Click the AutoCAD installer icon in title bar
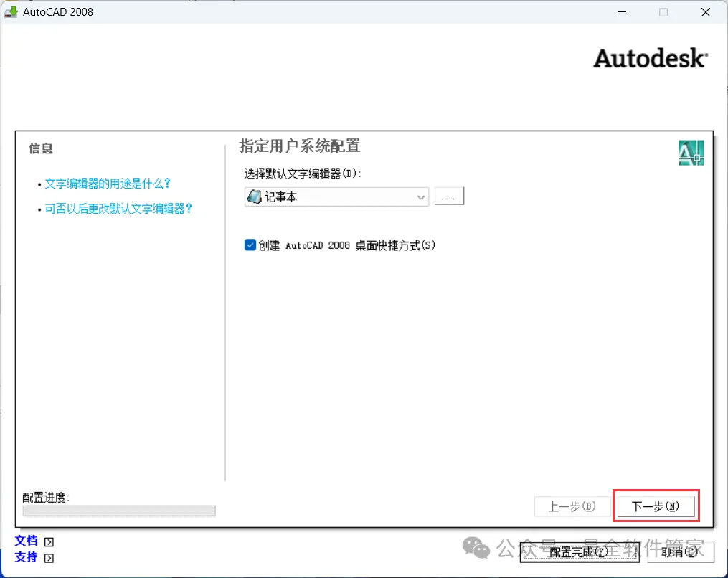This screenshot has height=578, width=728. [x=11, y=12]
